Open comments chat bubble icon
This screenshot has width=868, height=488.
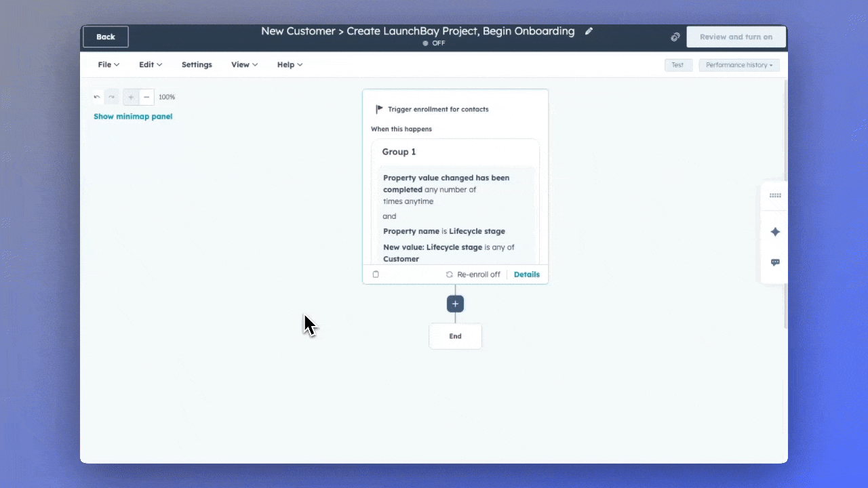[x=775, y=262]
